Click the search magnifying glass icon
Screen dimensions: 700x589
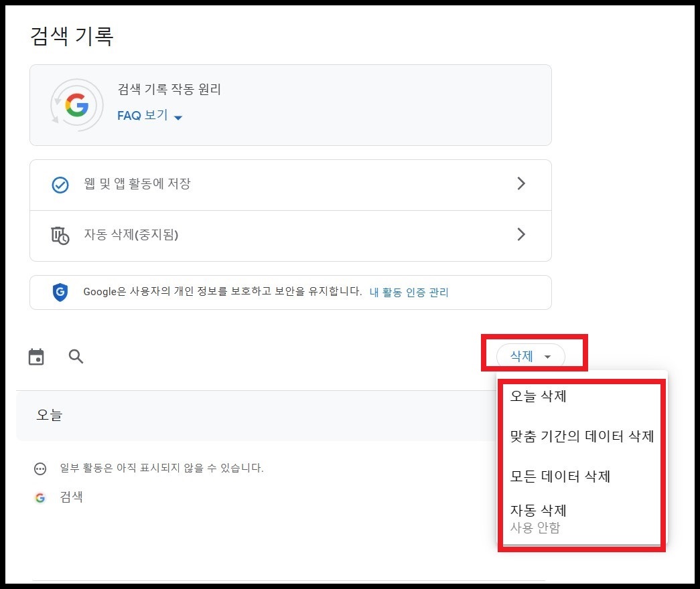[x=76, y=356]
